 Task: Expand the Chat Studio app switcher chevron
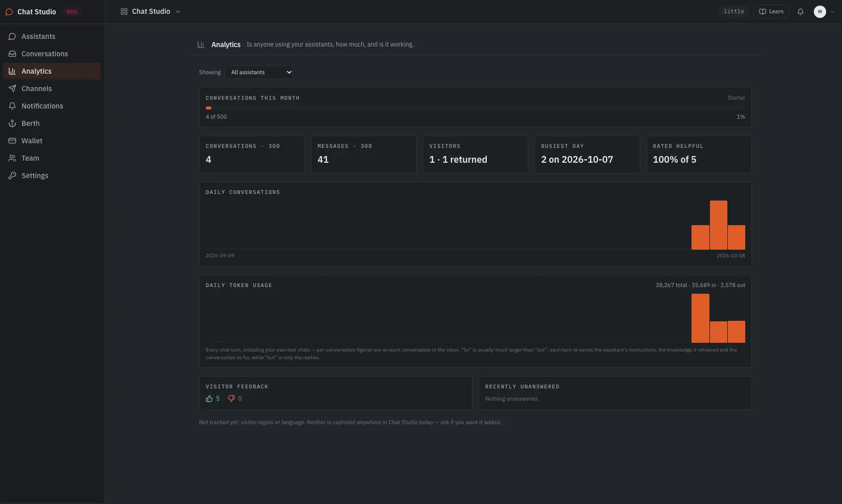click(x=178, y=11)
